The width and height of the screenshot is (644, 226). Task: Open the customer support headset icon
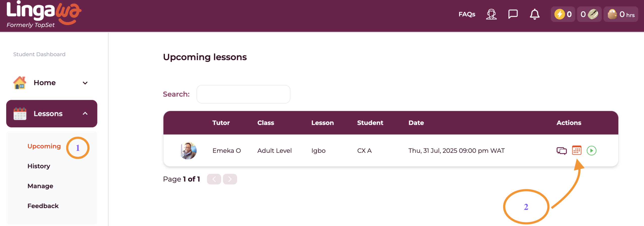(x=491, y=14)
